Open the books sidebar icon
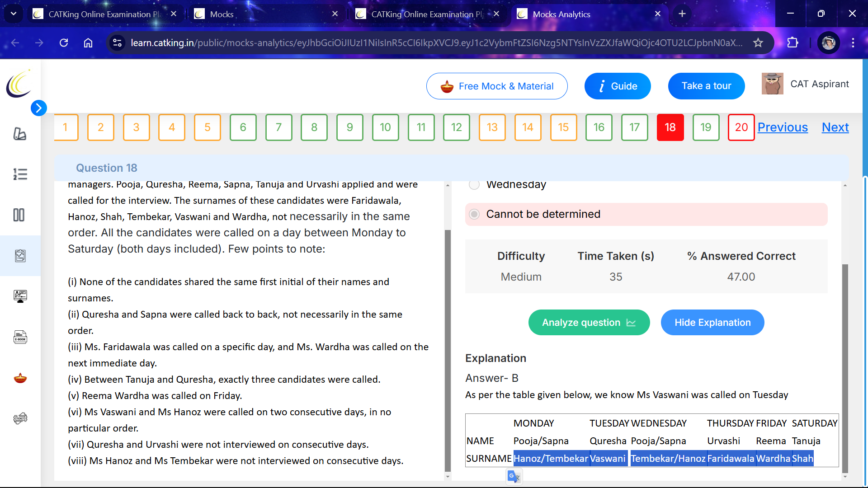868x488 pixels. [x=20, y=134]
